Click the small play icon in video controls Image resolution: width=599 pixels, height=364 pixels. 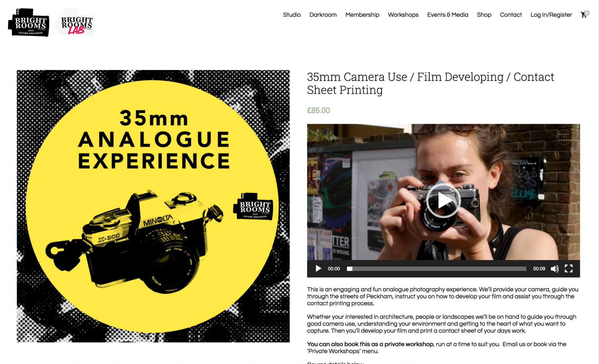click(318, 269)
